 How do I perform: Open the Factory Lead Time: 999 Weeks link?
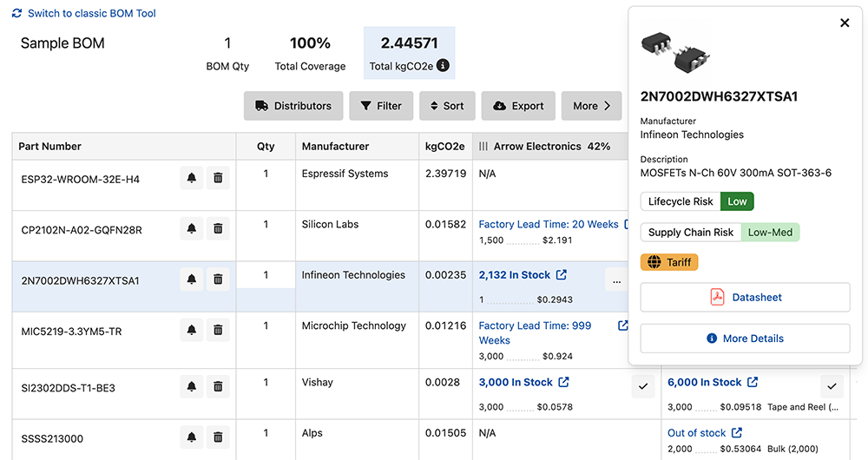pyautogui.click(x=535, y=332)
